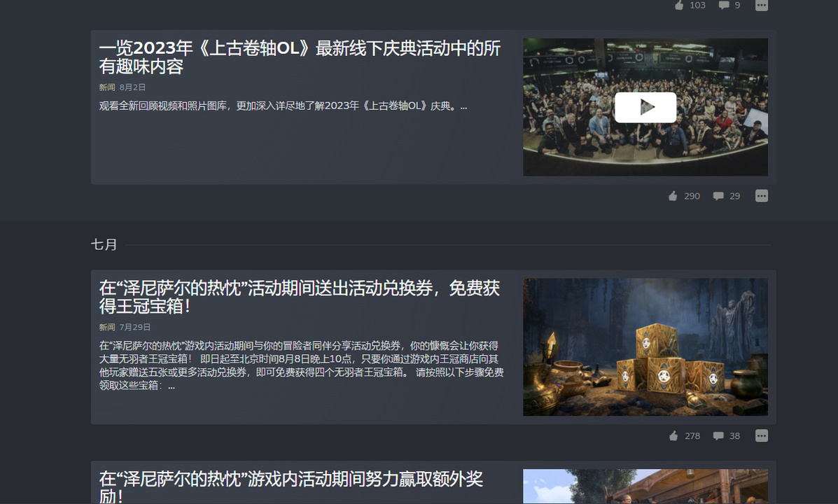Open the thumbnail of the 赢取额外奖励 article
838x504 pixels.
645,486
